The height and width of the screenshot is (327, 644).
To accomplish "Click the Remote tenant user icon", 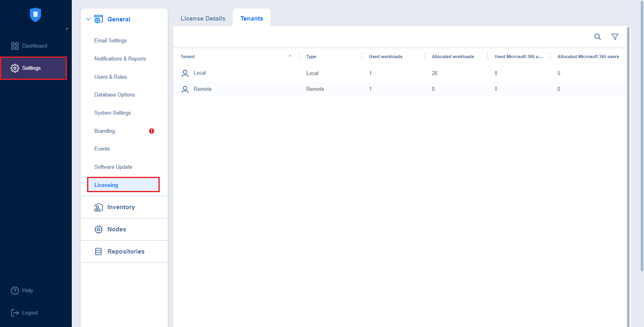I will click(185, 89).
